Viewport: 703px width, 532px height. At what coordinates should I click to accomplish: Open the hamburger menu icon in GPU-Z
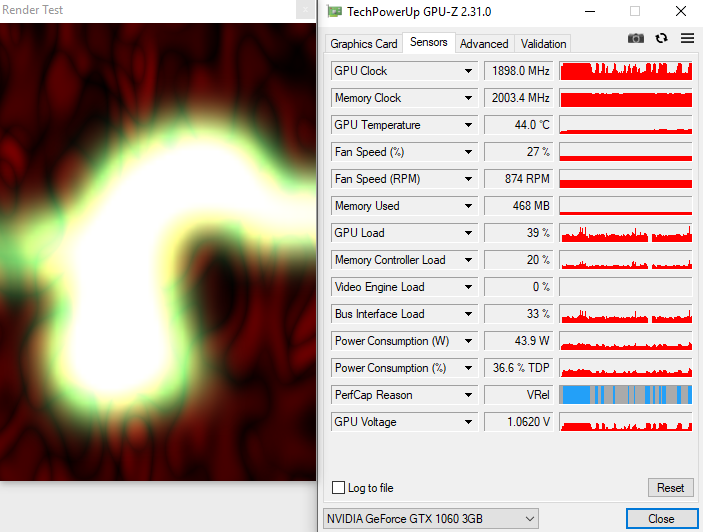pos(687,38)
